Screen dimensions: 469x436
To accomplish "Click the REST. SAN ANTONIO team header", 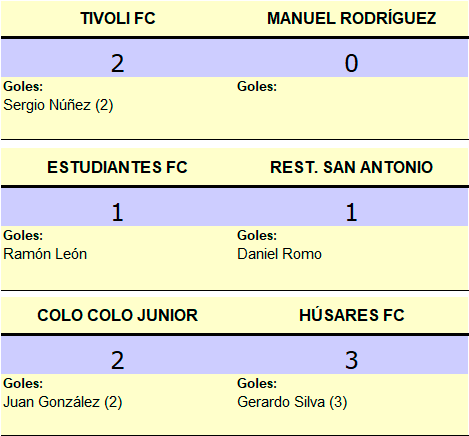I will click(x=352, y=167).
